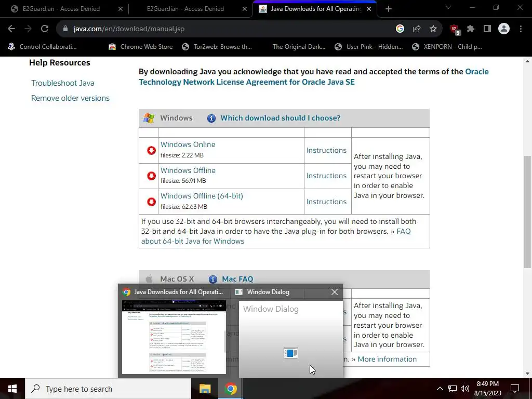The height and width of the screenshot is (399, 532).
Task: Click the info icon beside Mac FAQ
Action: 212,279
